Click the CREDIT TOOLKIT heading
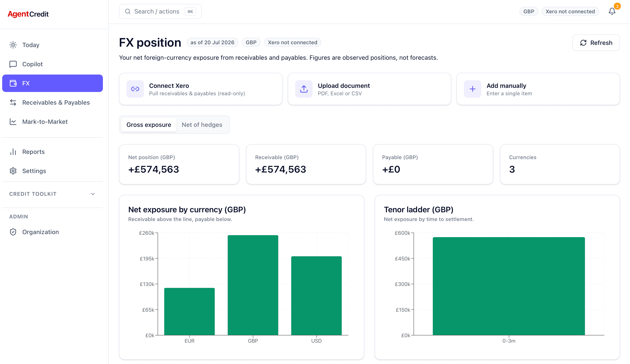630x364 pixels. 33,194
